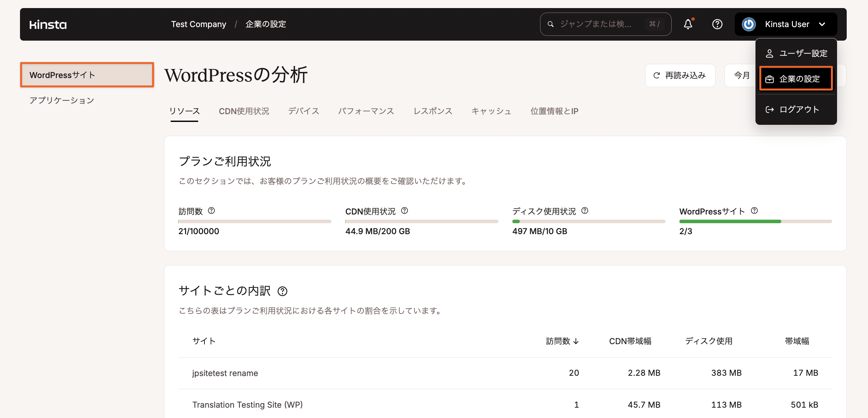Screen dimensions: 868x418
Task: Click the logout arrow icon beside ログアウト
Action: click(x=770, y=109)
